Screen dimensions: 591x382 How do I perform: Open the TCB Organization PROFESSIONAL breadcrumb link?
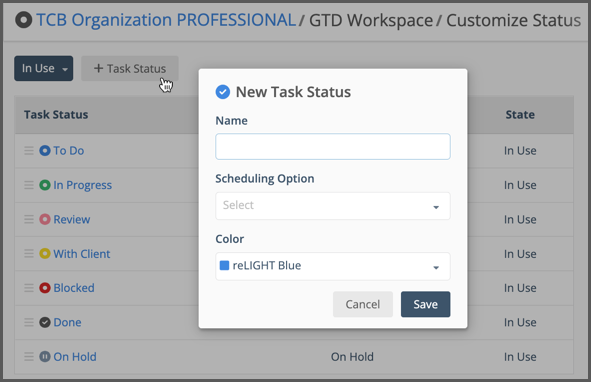pos(166,20)
